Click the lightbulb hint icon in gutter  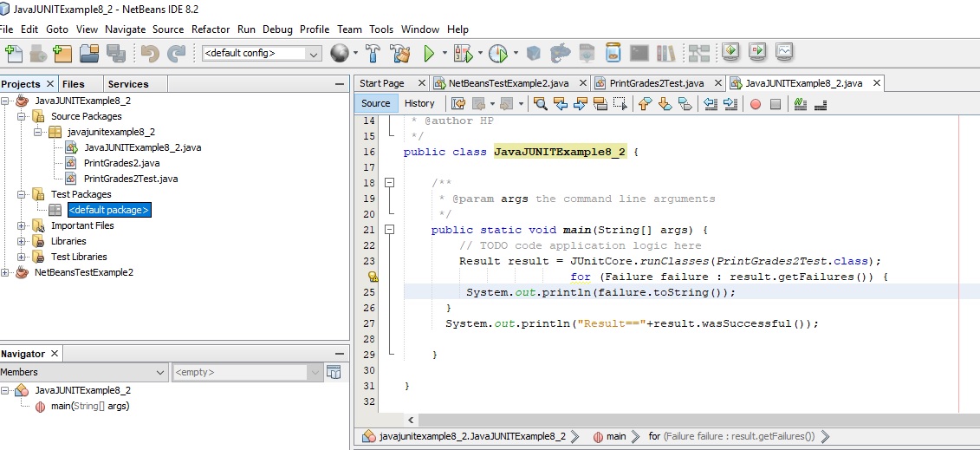tap(373, 277)
